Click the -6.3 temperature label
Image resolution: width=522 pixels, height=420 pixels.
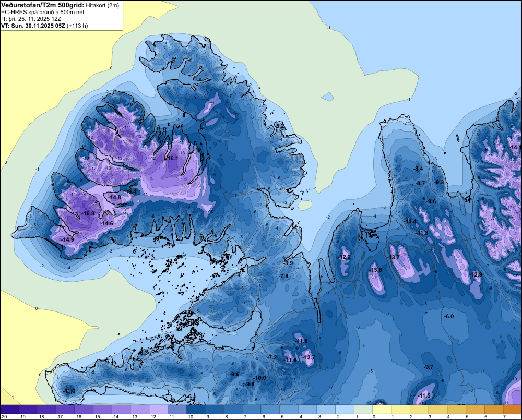click(x=144, y=353)
